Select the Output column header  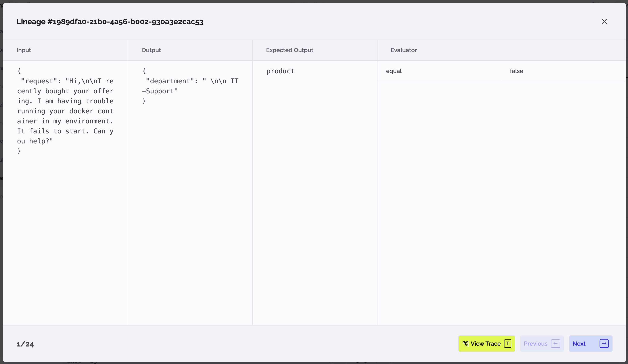pyautogui.click(x=151, y=50)
